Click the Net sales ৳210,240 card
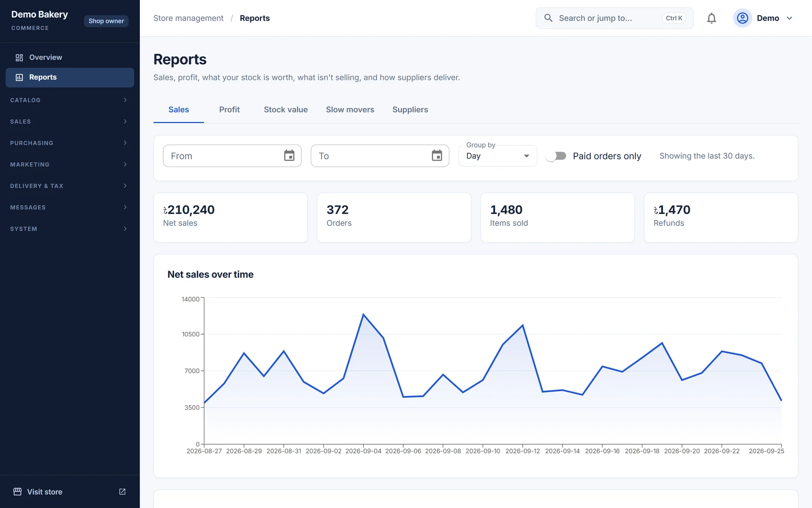This screenshot has height=508, width=812. tap(231, 218)
